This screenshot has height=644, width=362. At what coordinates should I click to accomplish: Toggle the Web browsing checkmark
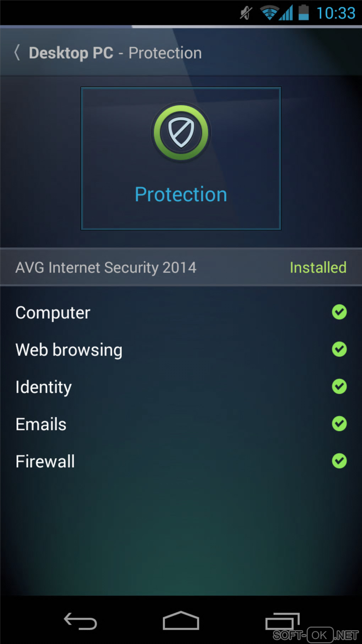(339, 349)
